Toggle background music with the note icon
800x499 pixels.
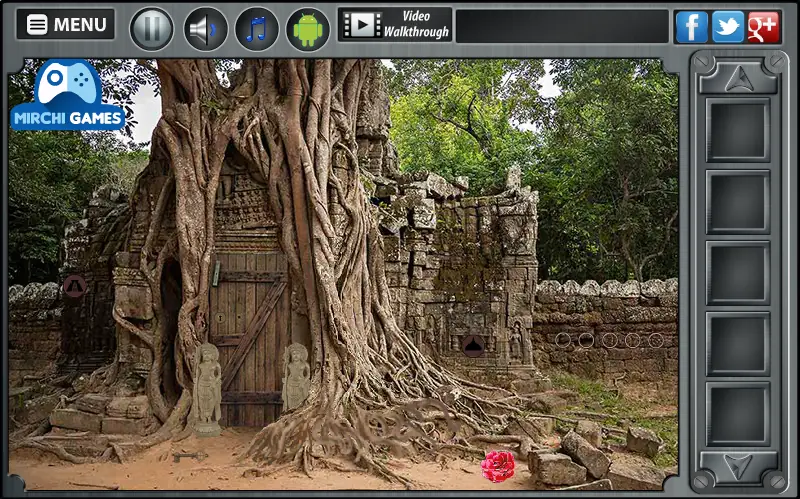point(257,29)
